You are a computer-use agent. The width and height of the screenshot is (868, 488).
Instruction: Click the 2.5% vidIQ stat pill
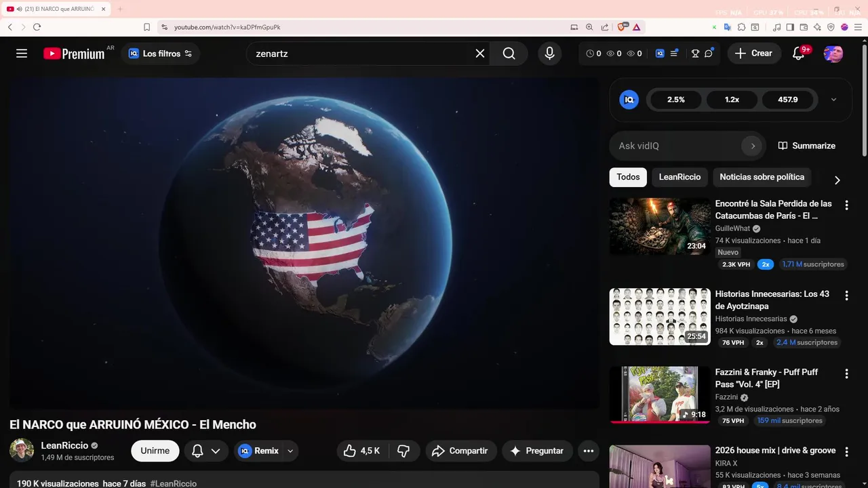point(676,100)
